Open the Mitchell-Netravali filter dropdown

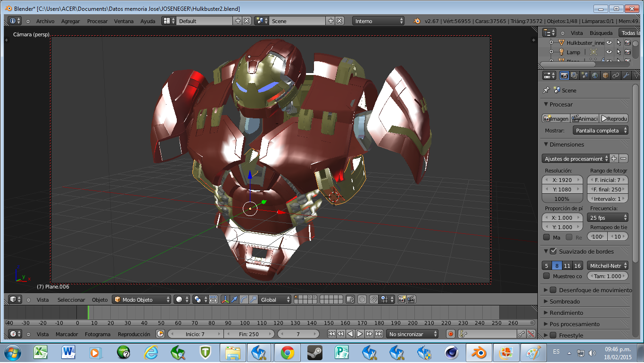(608, 265)
